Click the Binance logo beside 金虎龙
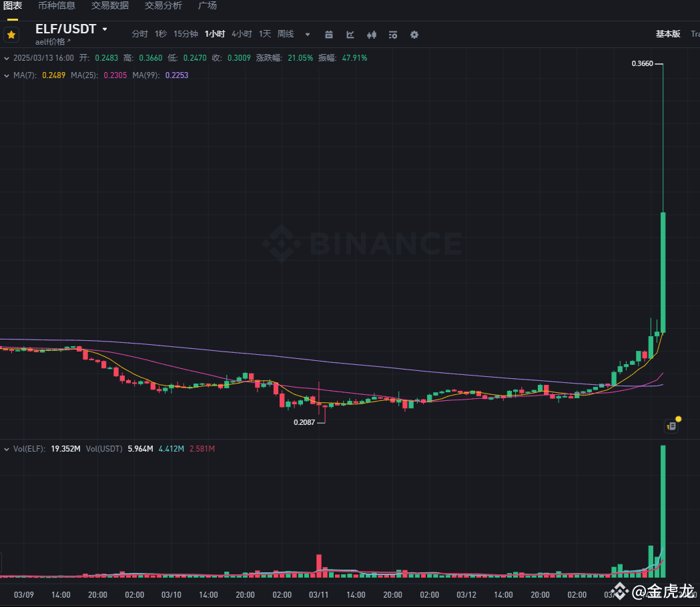This screenshot has height=607, width=700. point(619,592)
